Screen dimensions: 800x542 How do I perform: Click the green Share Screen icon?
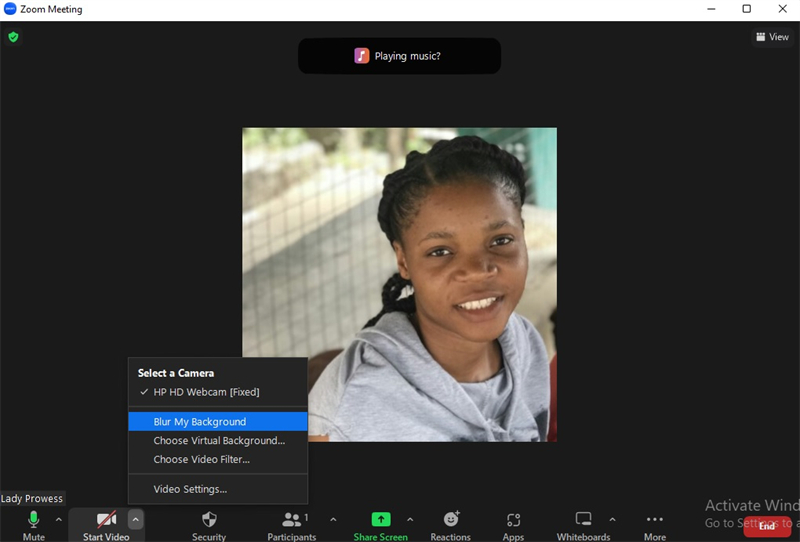tap(380, 520)
